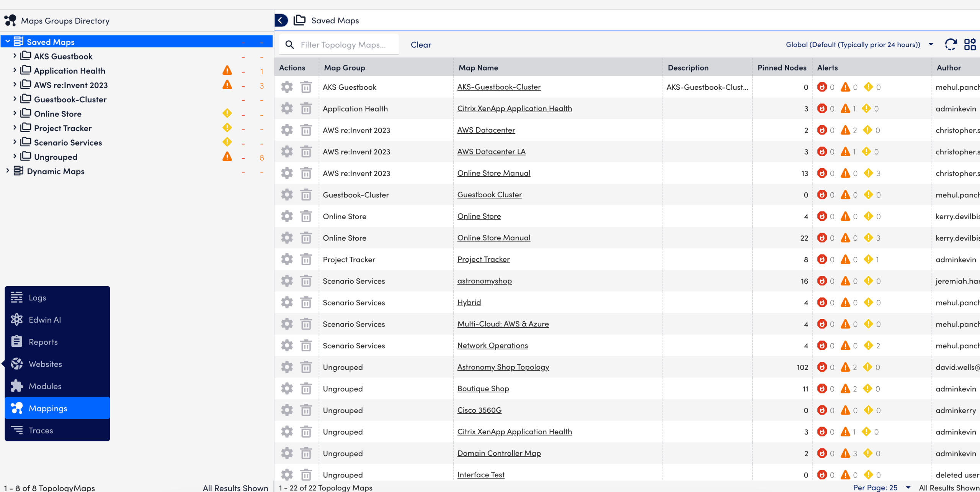Screen dimensions: 980x492
Task: Open the astronomyshop map link
Action: pyautogui.click(x=484, y=281)
